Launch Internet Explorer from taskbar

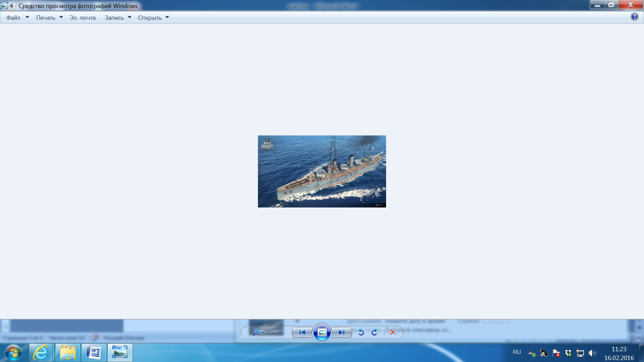point(41,352)
